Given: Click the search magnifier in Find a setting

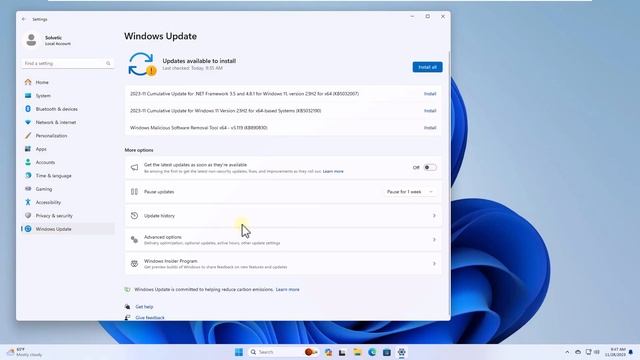Looking at the screenshot, I should (x=108, y=63).
